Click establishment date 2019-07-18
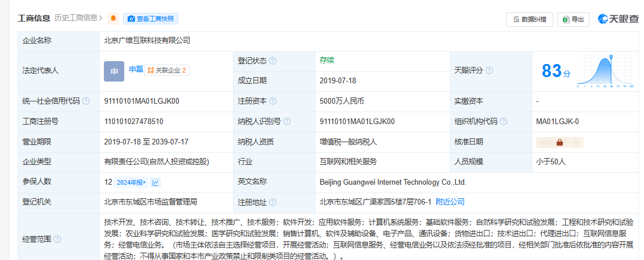The height and width of the screenshot is (260, 644). (338, 81)
